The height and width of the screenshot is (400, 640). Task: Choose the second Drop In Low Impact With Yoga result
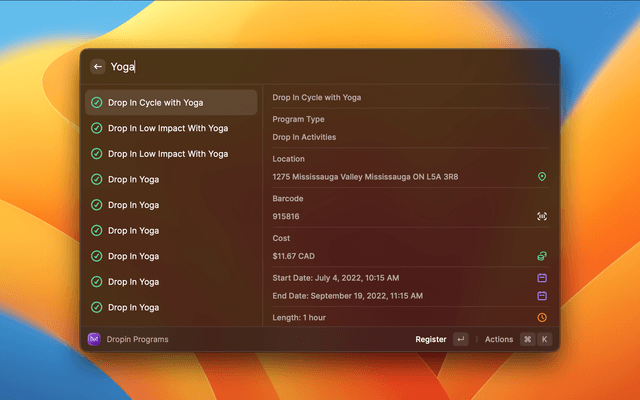pos(170,154)
